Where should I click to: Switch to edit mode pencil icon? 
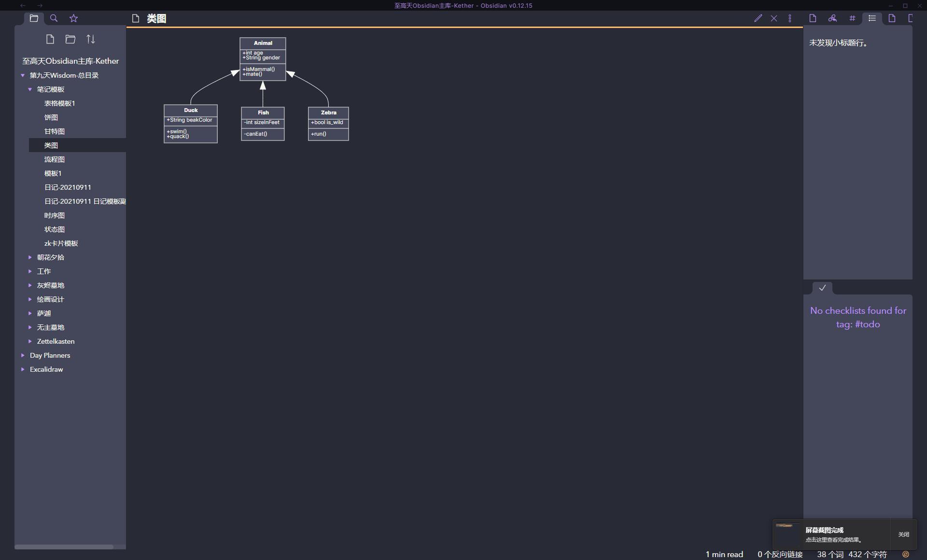(x=758, y=18)
